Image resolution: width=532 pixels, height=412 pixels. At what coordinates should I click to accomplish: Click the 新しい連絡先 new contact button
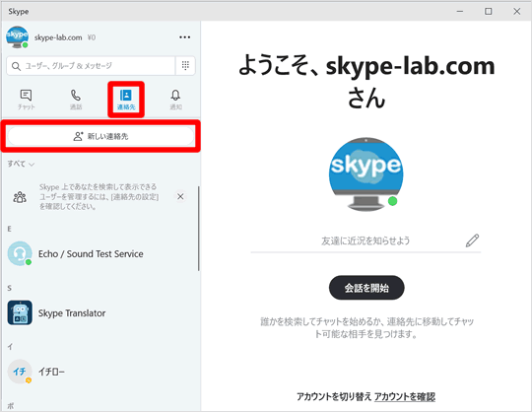(x=100, y=136)
